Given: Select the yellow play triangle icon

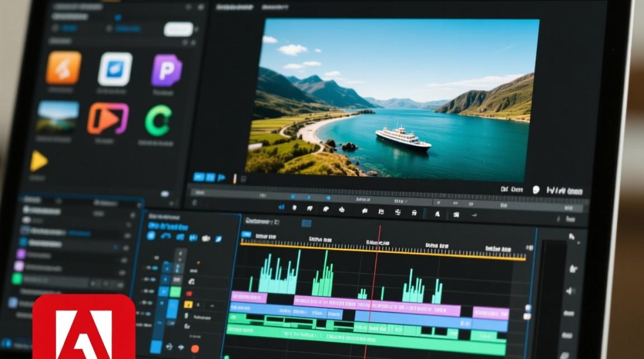Looking at the screenshot, I should pos(38,161).
